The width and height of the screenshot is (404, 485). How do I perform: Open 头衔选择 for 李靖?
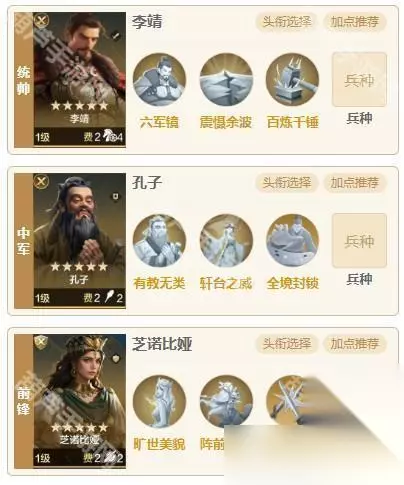[x=287, y=22]
